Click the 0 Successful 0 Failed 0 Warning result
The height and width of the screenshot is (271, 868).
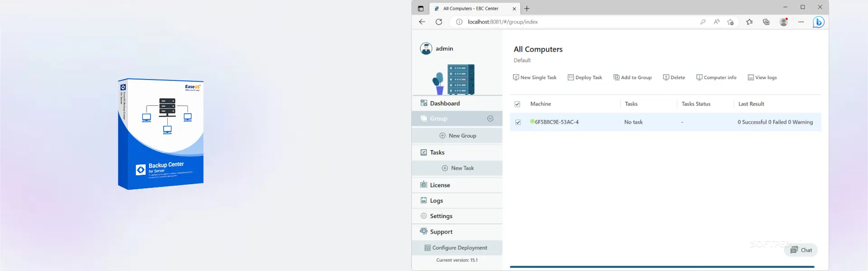point(775,122)
